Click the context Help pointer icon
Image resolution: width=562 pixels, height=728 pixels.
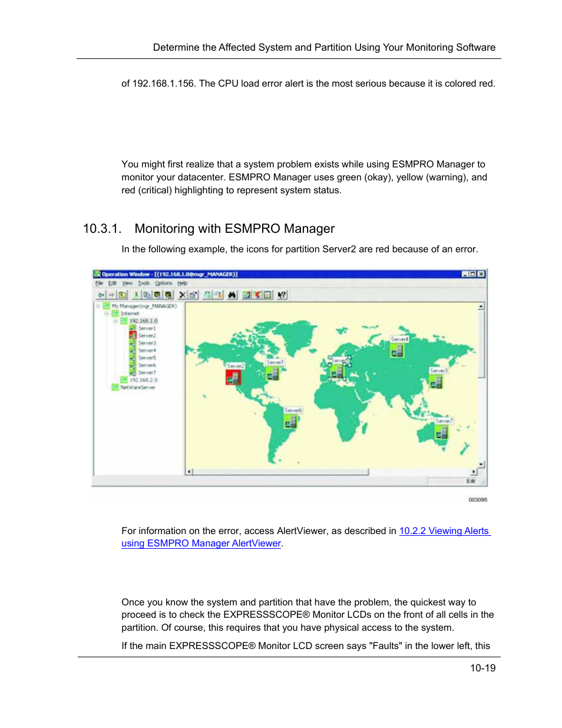(282, 295)
